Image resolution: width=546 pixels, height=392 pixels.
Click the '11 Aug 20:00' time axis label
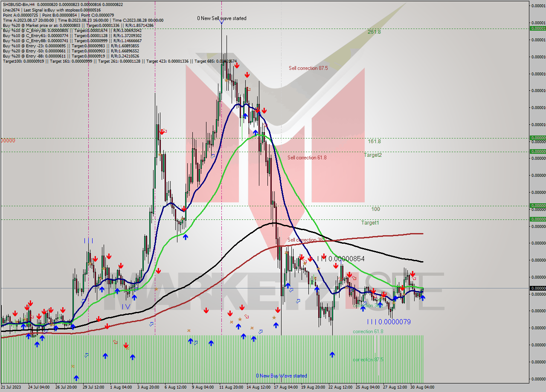click(x=231, y=387)
